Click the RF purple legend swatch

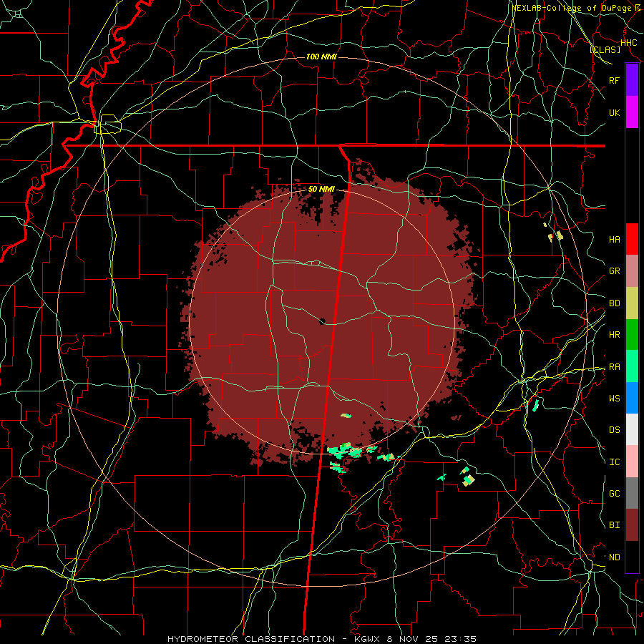632,80
